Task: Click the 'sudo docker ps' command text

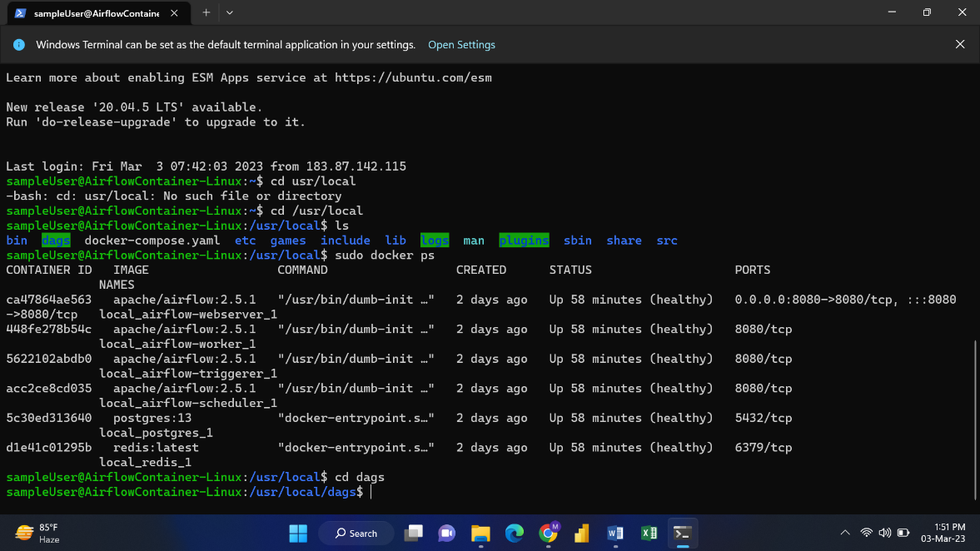Action: (385, 256)
